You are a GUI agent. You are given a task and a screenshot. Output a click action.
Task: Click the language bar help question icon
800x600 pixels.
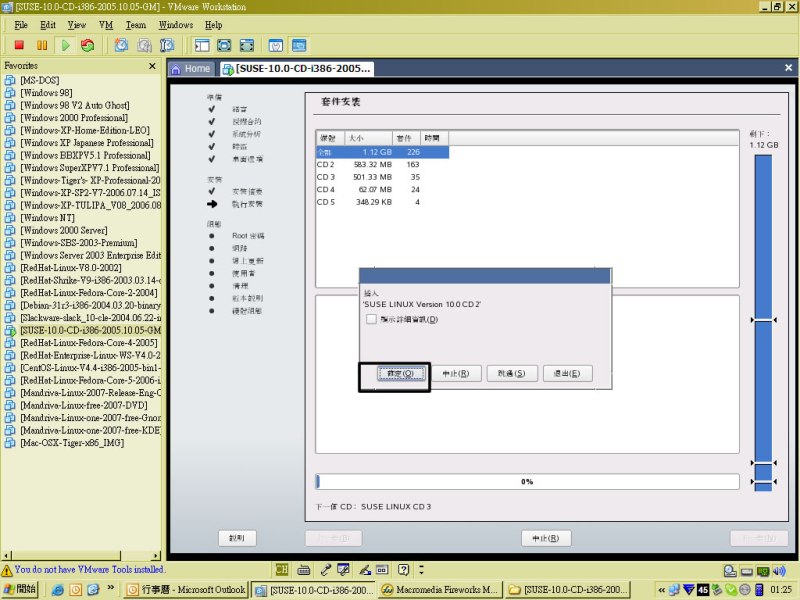[404, 569]
